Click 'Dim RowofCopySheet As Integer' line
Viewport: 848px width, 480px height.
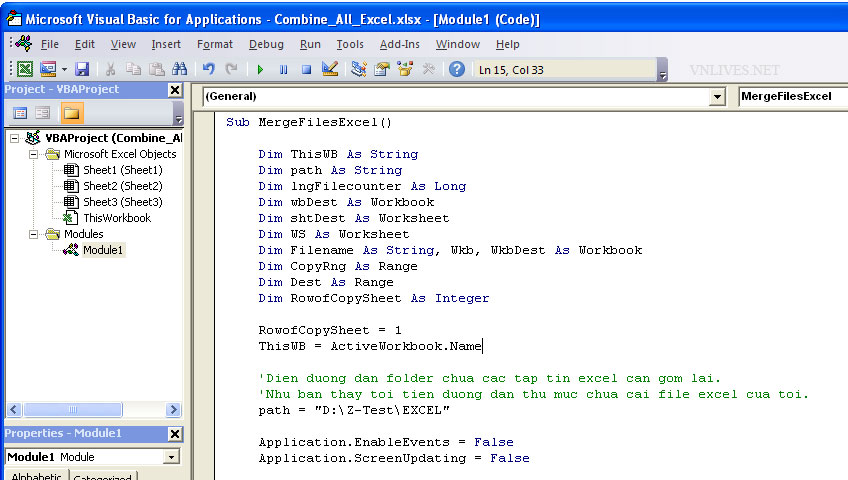tap(374, 298)
